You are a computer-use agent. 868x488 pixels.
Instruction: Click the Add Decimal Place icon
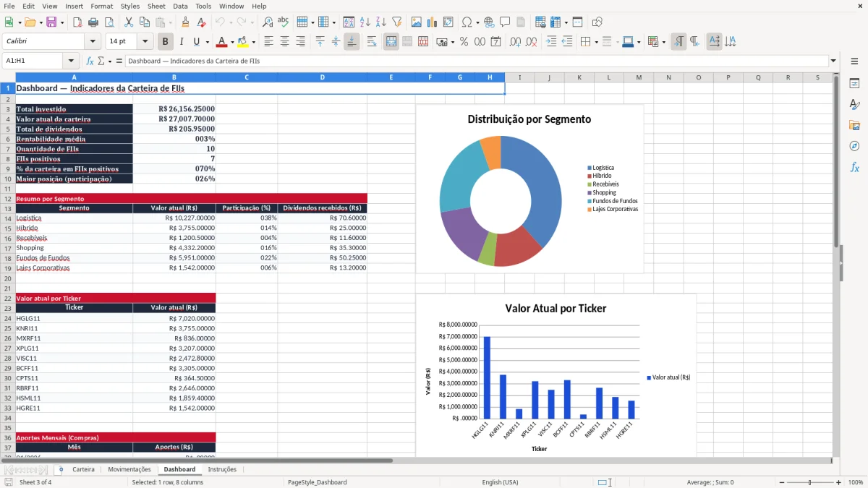(x=516, y=42)
